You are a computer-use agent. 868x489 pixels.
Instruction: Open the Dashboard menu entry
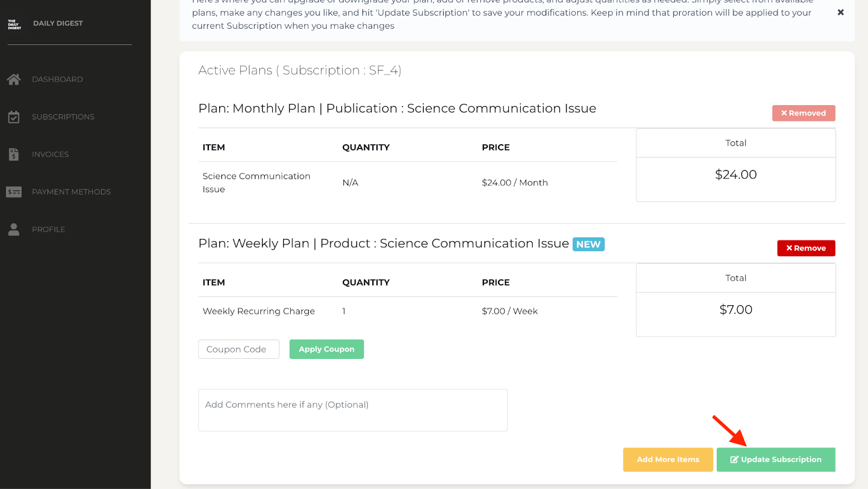[x=57, y=79]
